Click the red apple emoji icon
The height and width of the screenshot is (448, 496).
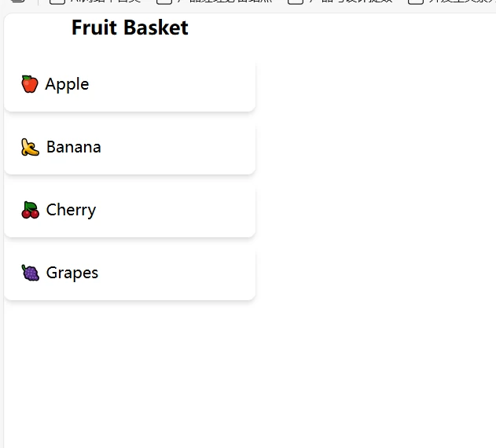pyautogui.click(x=29, y=84)
